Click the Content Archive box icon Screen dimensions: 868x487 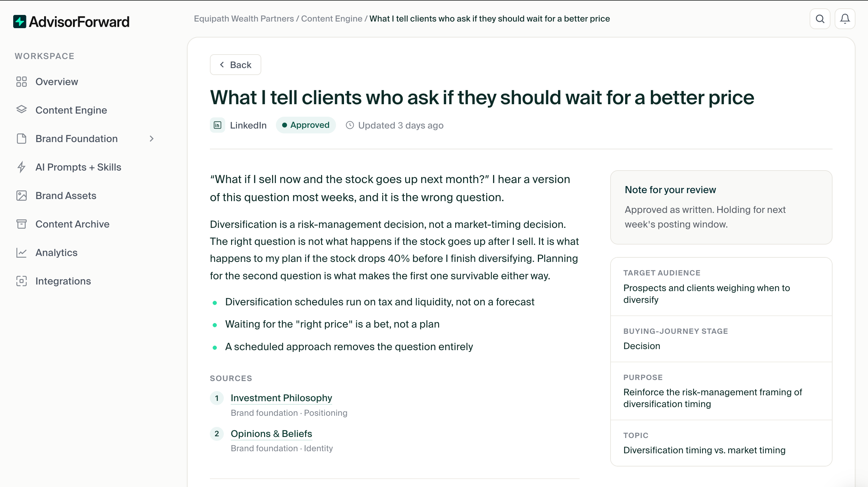(22, 224)
